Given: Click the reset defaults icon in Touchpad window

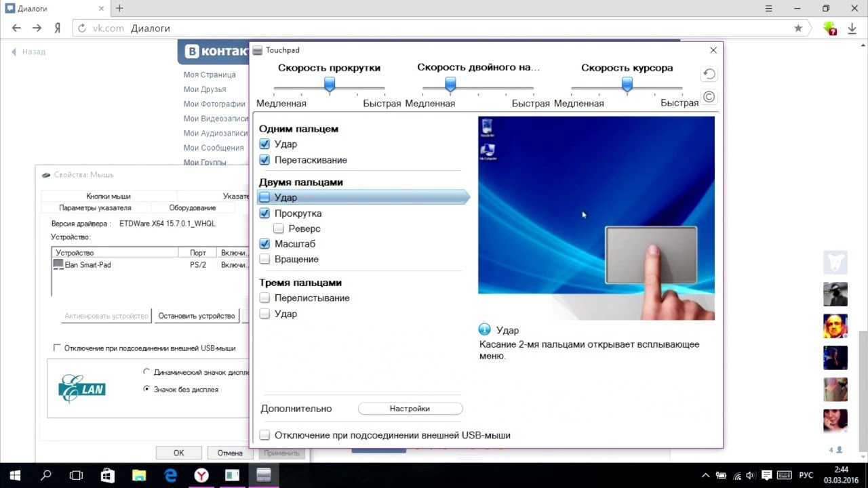Looking at the screenshot, I should click(709, 74).
